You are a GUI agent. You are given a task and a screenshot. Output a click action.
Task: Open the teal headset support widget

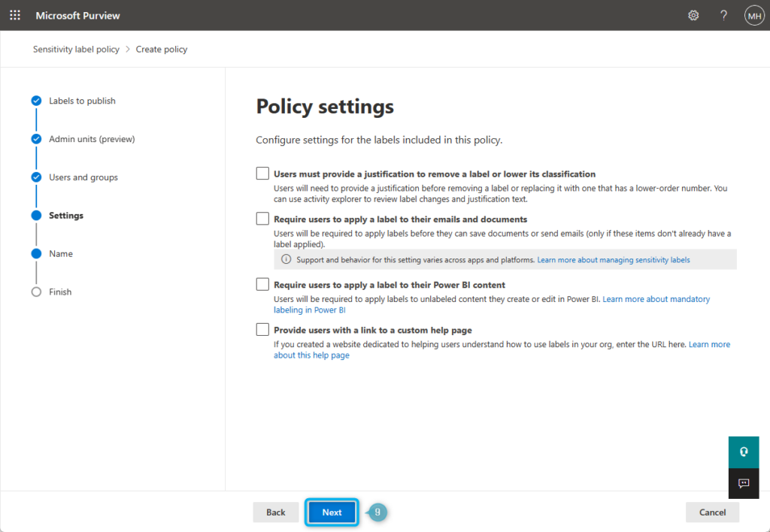(x=744, y=452)
